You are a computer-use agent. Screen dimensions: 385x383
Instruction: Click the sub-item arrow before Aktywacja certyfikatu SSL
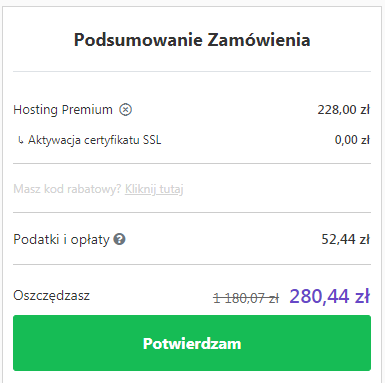[x=21, y=140]
